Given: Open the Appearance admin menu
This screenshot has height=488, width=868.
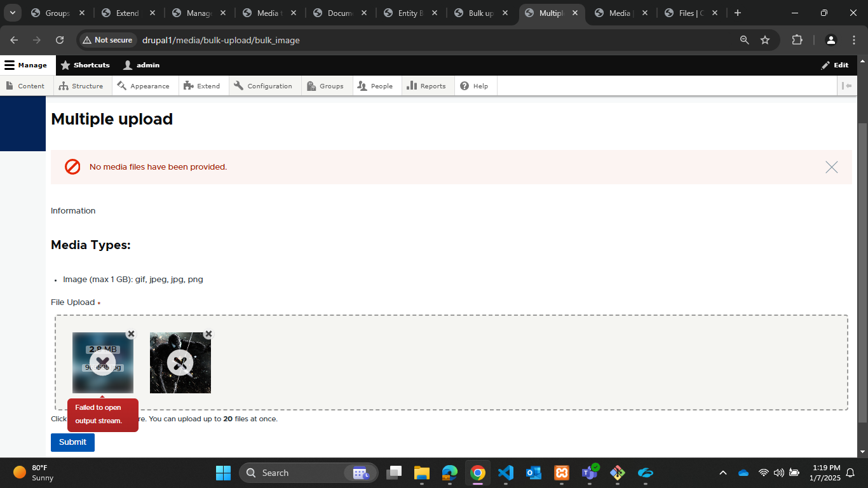Looking at the screenshot, I should 144,86.
